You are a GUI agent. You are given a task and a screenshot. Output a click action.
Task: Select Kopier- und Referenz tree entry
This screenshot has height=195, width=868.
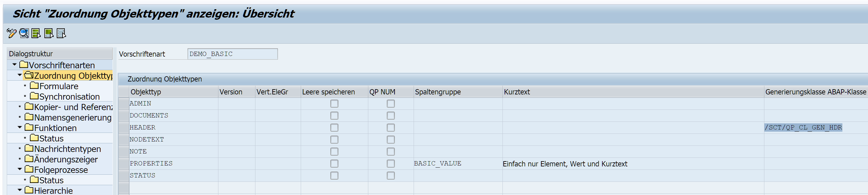click(73, 107)
